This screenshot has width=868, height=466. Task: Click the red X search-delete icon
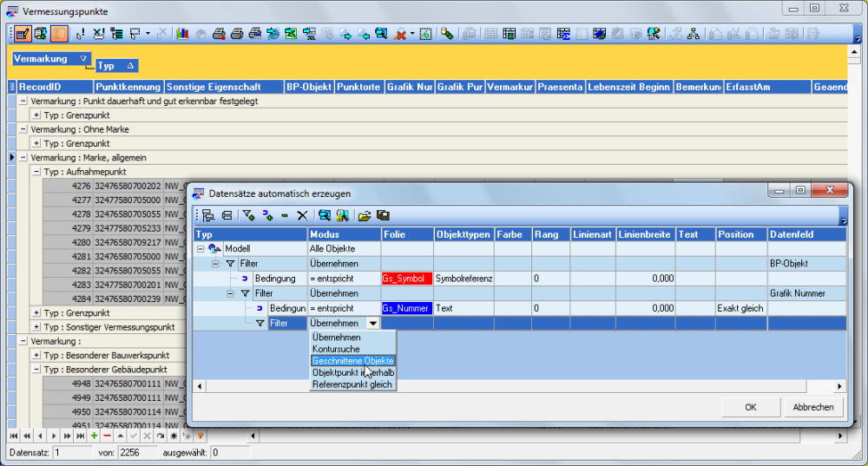(x=399, y=35)
